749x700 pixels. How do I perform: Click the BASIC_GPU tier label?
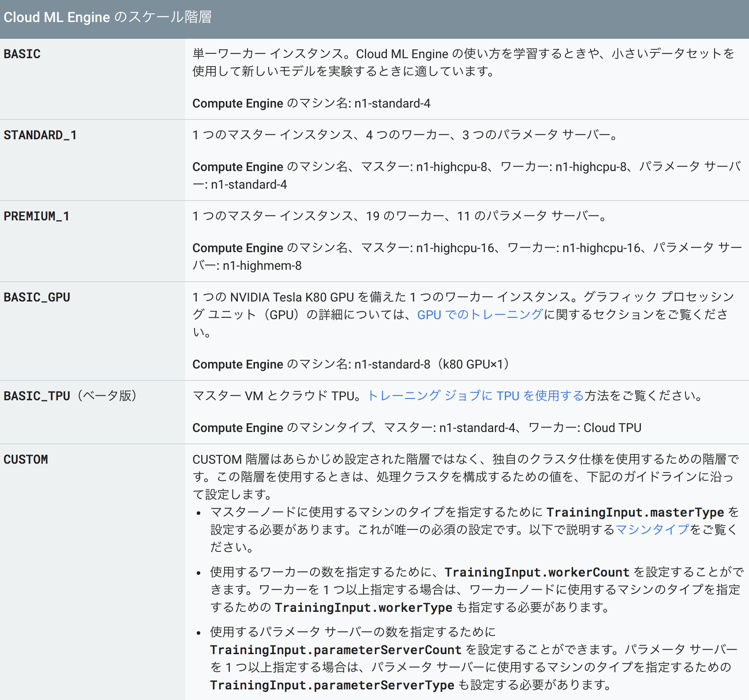37,298
